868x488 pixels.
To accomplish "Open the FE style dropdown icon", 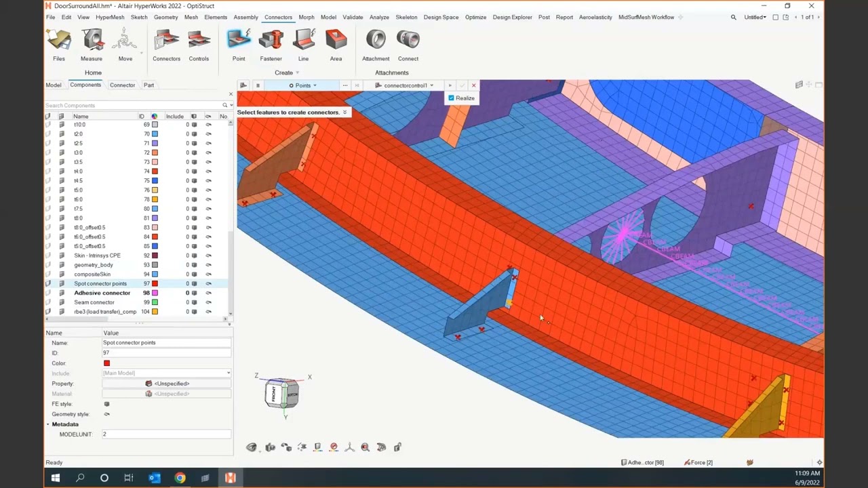I will pos(106,404).
